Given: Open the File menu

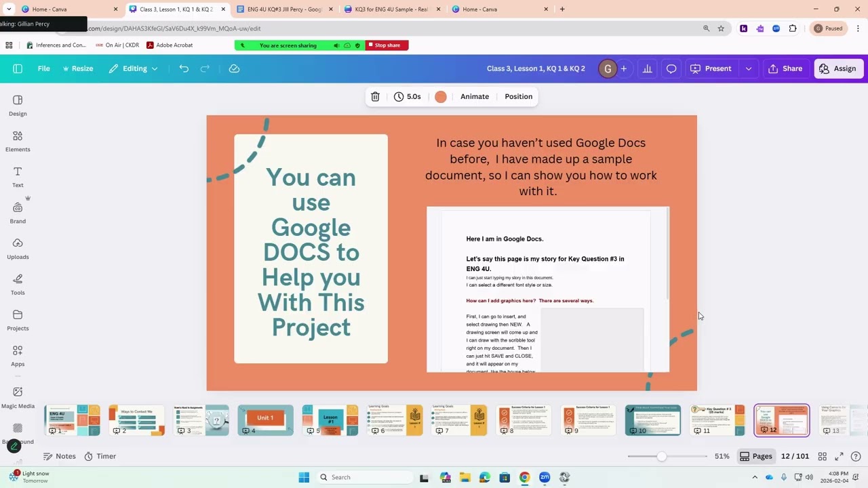Looking at the screenshot, I should (43, 68).
